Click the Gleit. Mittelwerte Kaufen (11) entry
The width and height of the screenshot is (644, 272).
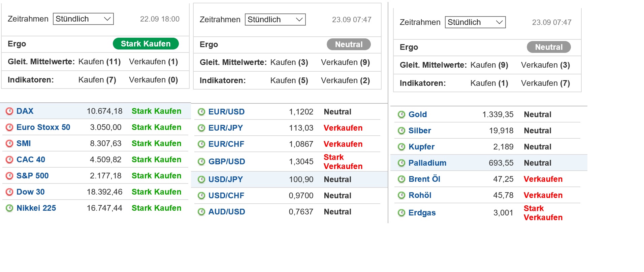(99, 62)
